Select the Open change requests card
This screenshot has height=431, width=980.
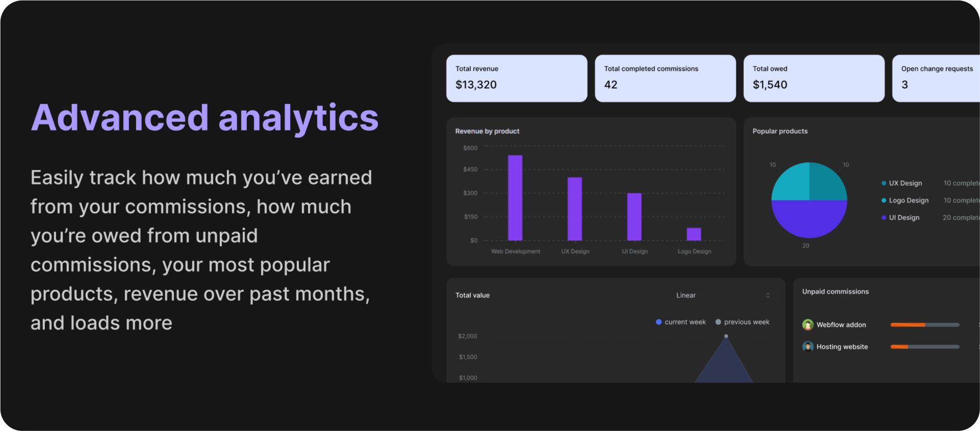[x=936, y=79]
